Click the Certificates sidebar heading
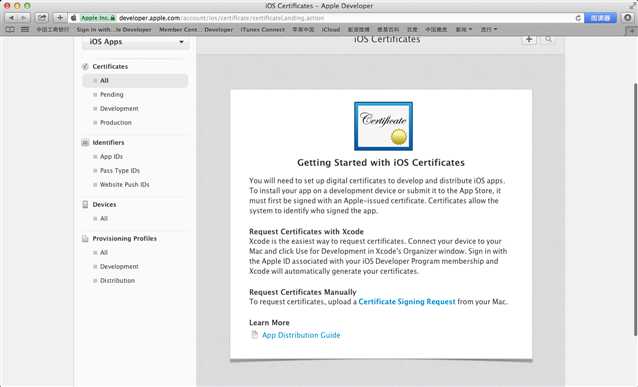The image size is (638, 387). pyautogui.click(x=110, y=66)
